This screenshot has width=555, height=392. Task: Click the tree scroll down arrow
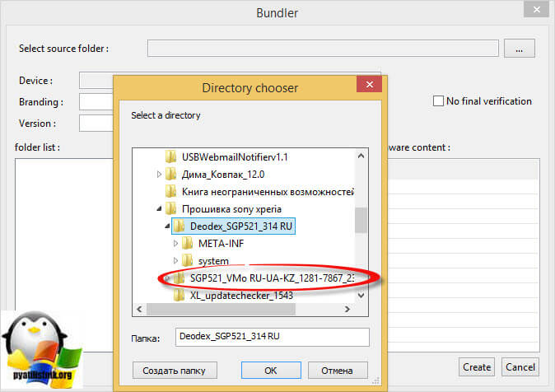point(361,295)
